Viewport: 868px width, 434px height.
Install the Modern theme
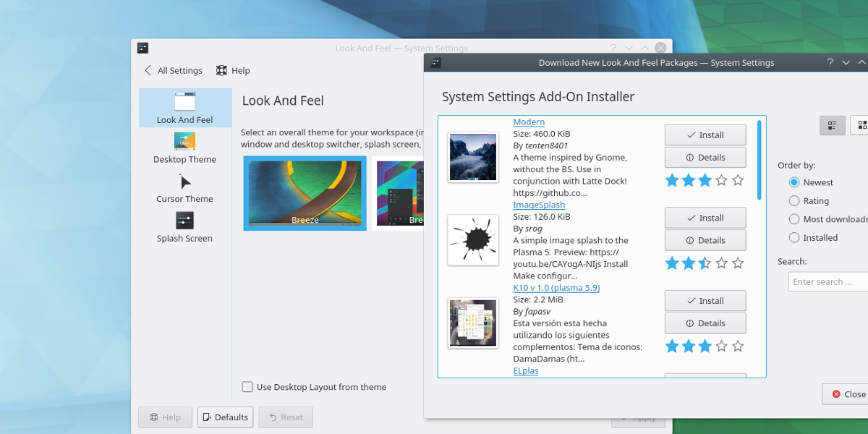[705, 135]
